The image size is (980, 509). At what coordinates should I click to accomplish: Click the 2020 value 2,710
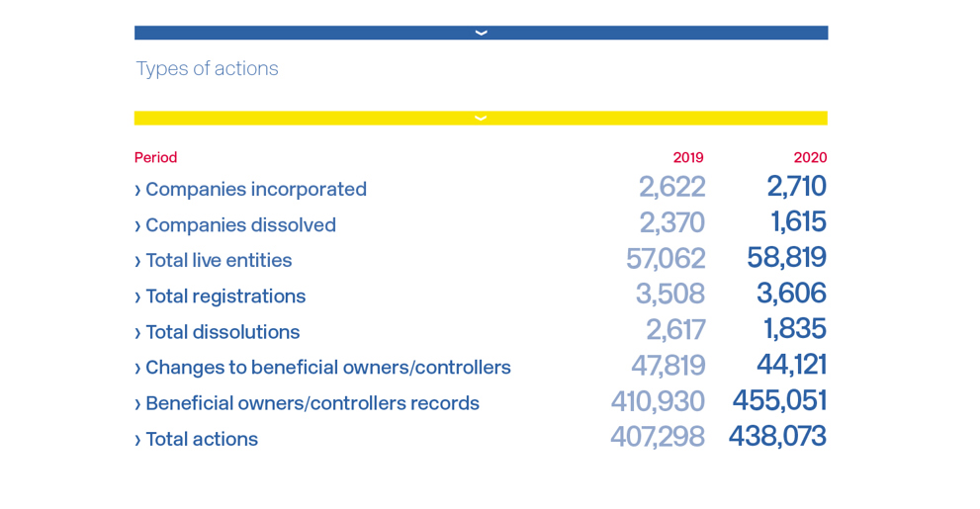coord(796,186)
